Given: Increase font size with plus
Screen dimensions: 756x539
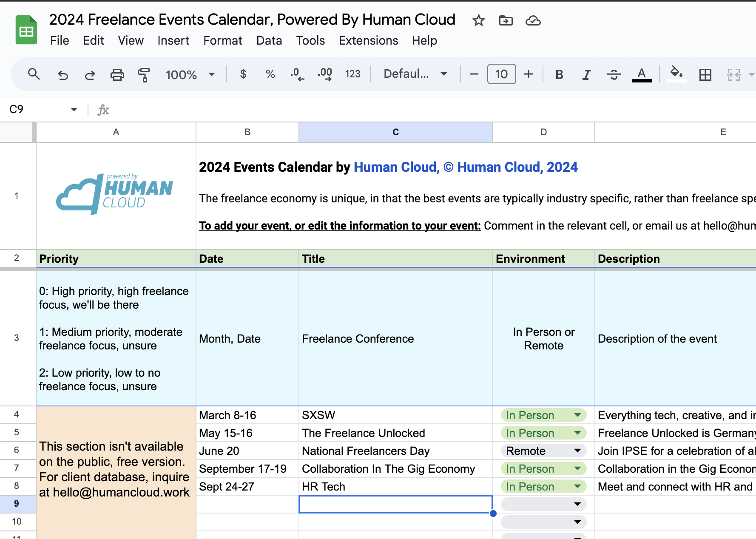Looking at the screenshot, I should coord(529,74).
